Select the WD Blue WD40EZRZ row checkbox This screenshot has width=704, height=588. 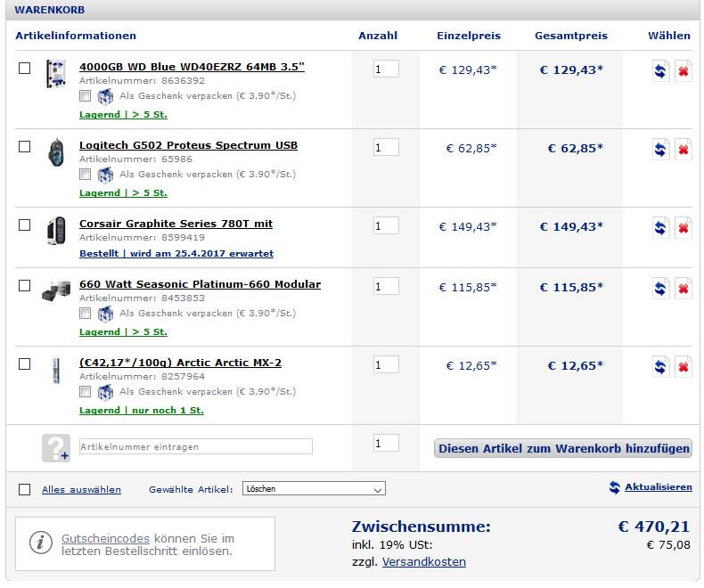click(x=24, y=69)
